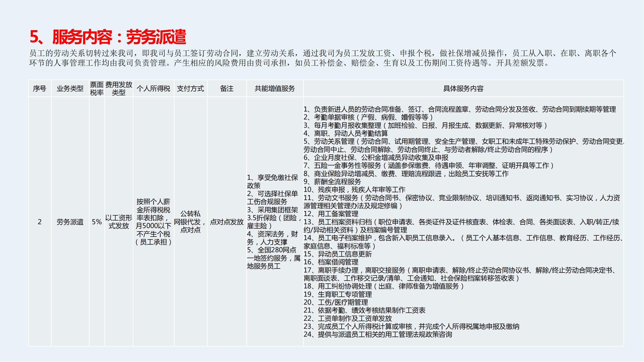Select the '个人所得税' column header
The image size is (644, 362).
point(153,88)
